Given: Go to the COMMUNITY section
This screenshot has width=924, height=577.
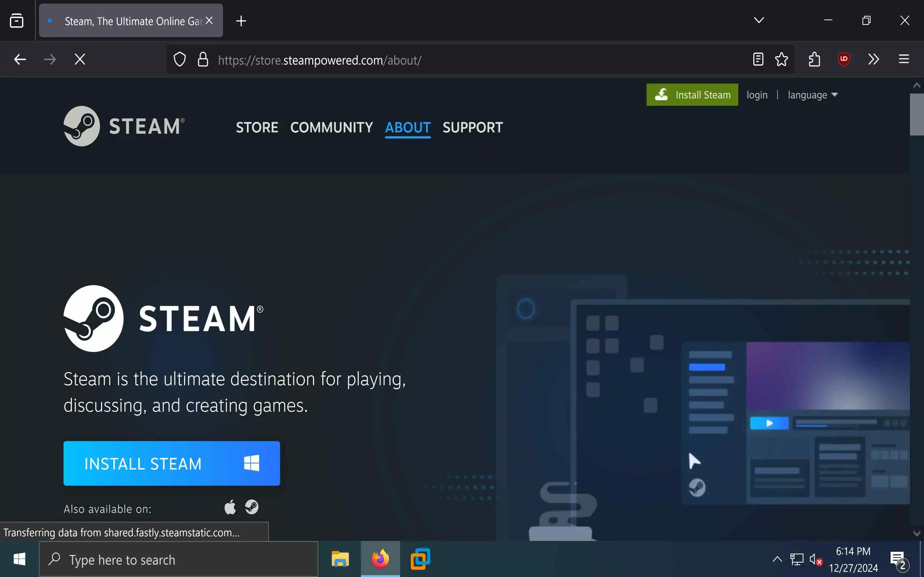Looking at the screenshot, I should 331,127.
